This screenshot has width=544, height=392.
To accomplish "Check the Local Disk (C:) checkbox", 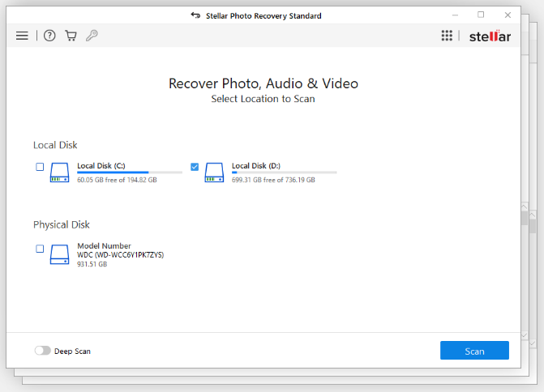I will (40, 167).
